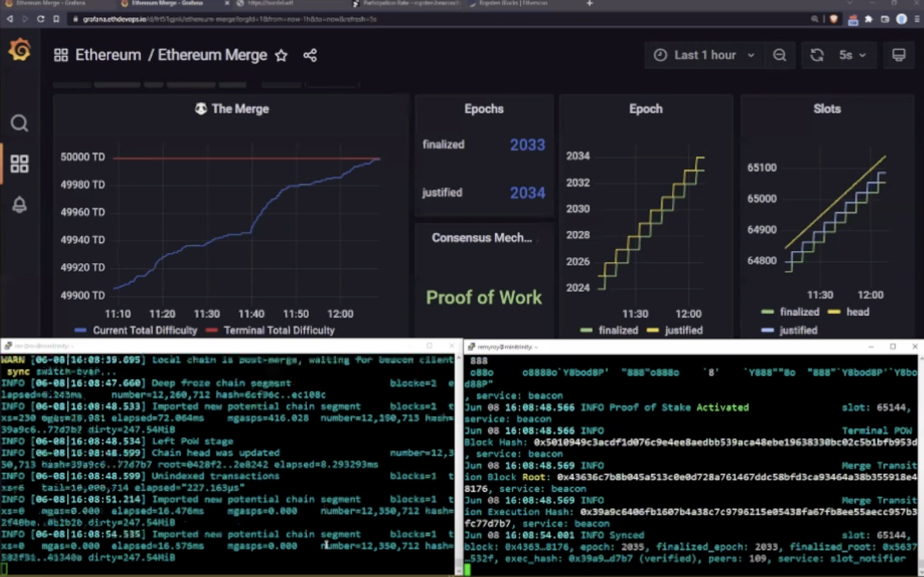Click the left terminal cursor prompt
The height and width of the screenshot is (577, 924).
4,570
